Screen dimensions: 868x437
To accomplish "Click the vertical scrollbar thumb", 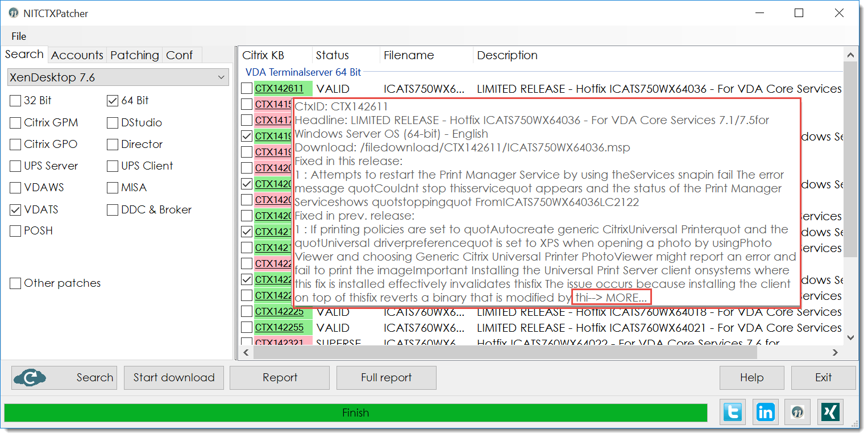I will pos(851,160).
